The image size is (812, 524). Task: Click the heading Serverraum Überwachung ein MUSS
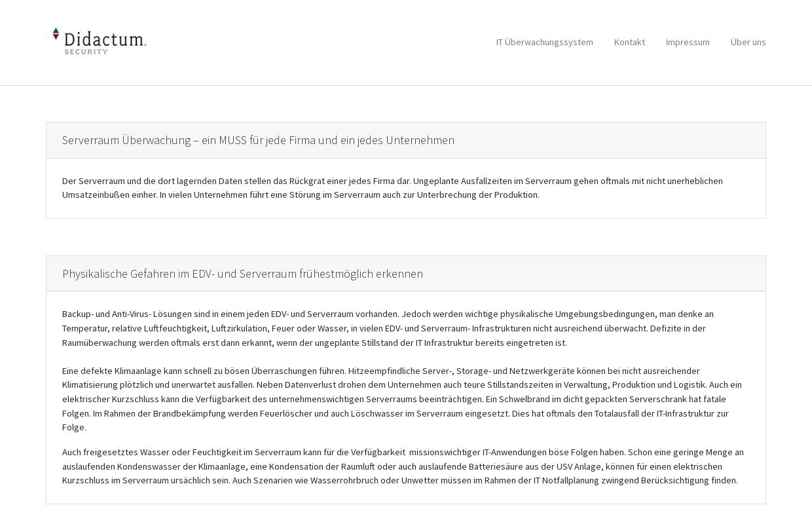coord(258,140)
